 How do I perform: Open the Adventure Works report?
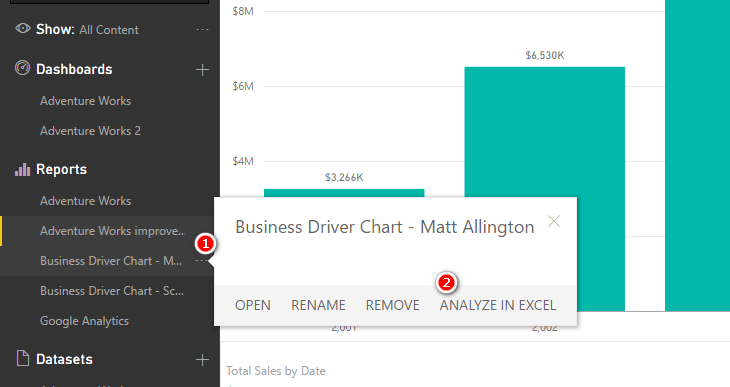(x=86, y=201)
